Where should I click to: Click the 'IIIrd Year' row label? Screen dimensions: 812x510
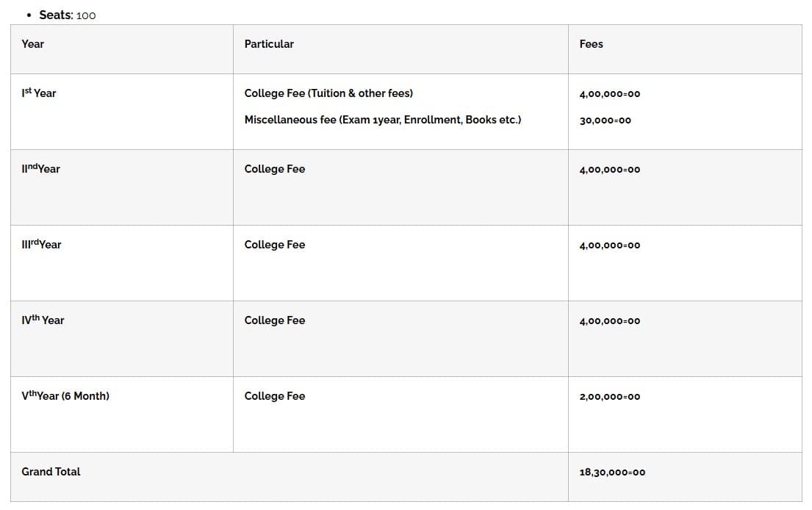42,245
